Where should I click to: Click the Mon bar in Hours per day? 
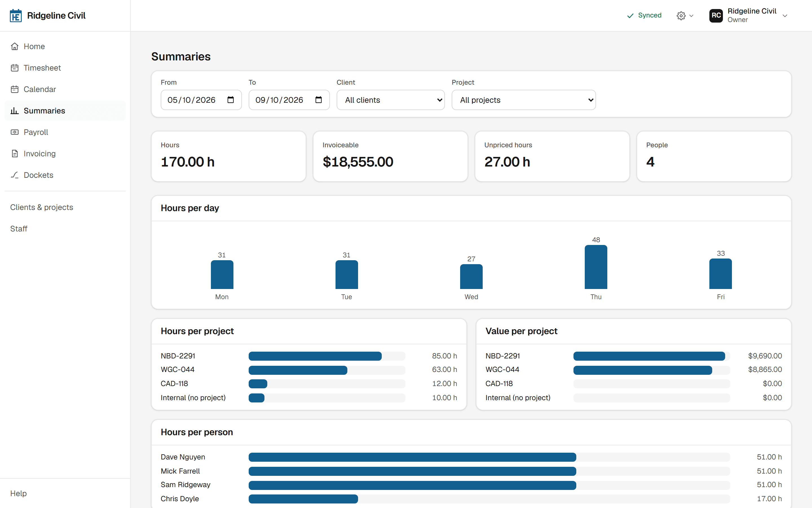point(222,275)
